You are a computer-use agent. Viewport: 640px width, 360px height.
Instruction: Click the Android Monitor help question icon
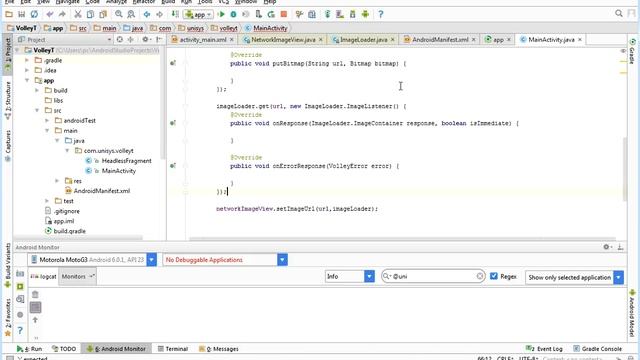point(20,330)
